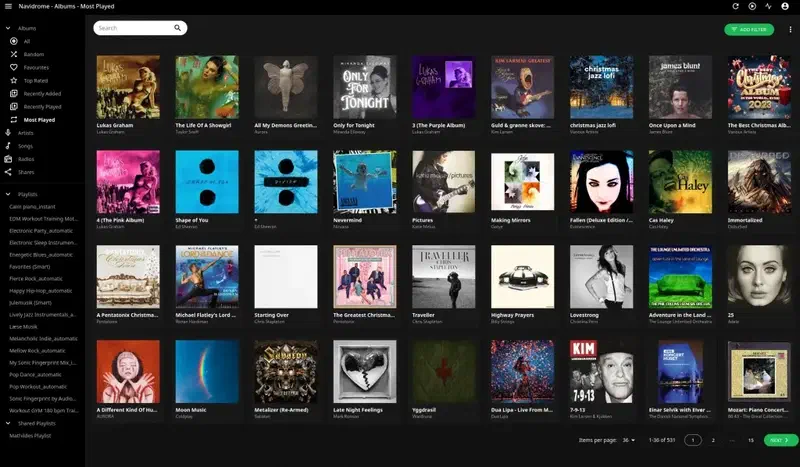Click the Recently Added icon
Viewport: 800px width, 467px height.
click(x=14, y=93)
